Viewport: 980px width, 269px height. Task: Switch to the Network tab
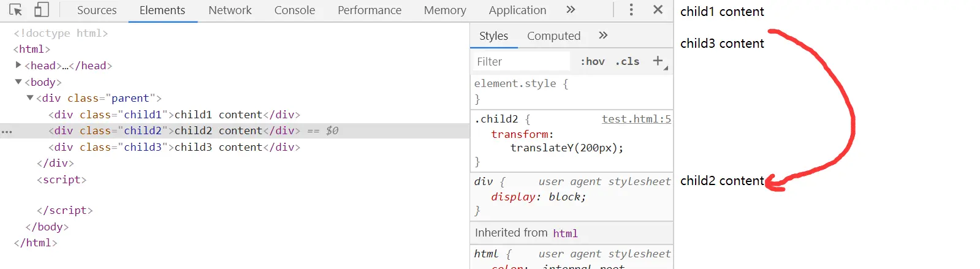230,10
